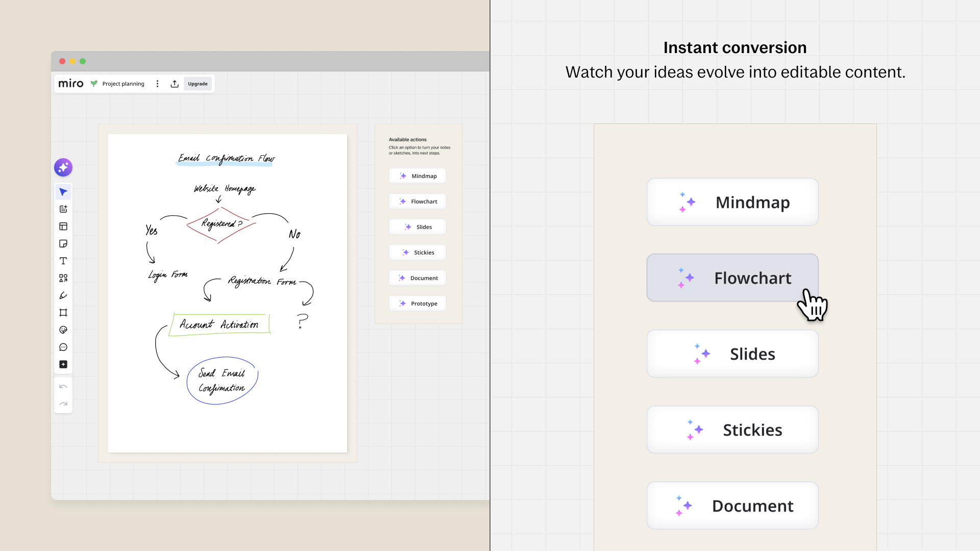This screenshot has width=980, height=551.
Task: Click the large Flowchart button
Action: tap(732, 278)
